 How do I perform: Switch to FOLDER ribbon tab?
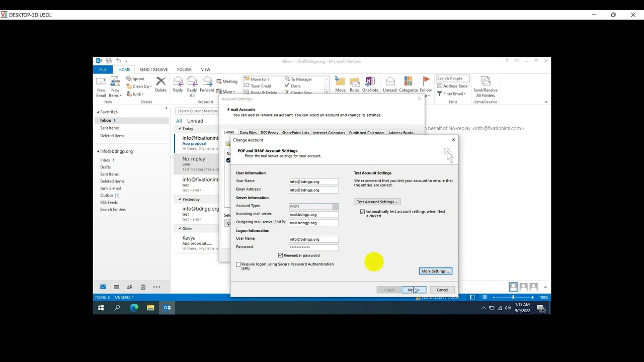(x=184, y=69)
